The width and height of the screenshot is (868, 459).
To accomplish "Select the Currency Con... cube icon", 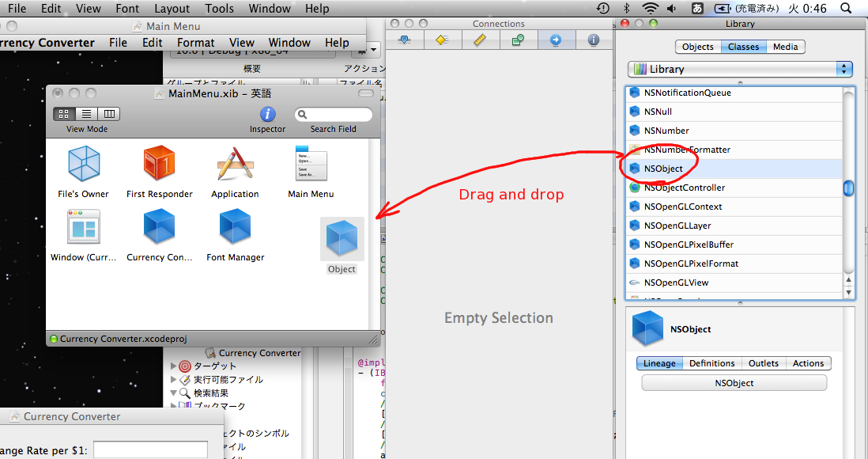I will click(160, 226).
